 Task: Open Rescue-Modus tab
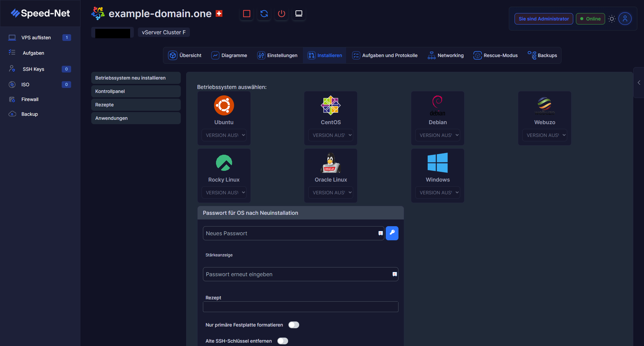click(495, 55)
